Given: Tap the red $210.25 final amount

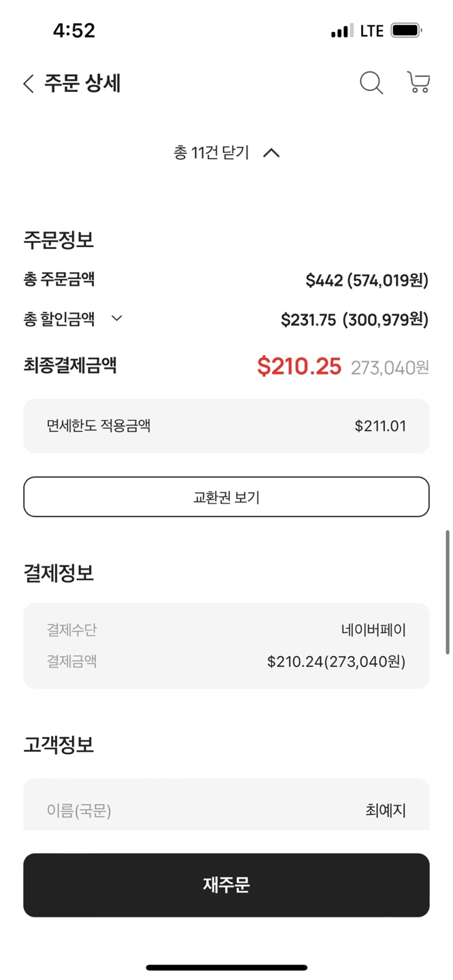Looking at the screenshot, I should click(299, 366).
